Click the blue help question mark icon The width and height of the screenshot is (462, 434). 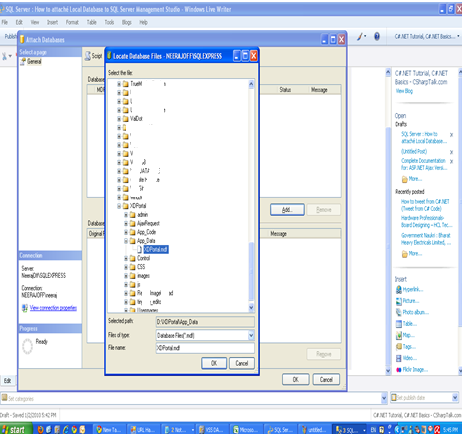[x=377, y=36]
